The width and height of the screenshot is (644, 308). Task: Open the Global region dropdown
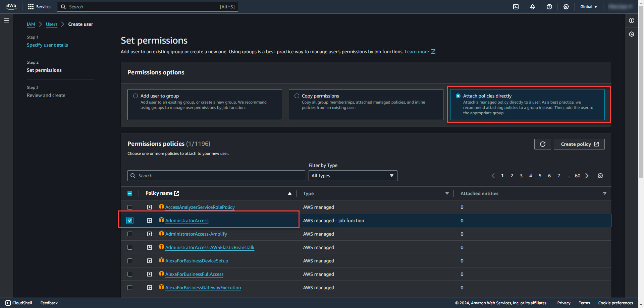(589, 7)
